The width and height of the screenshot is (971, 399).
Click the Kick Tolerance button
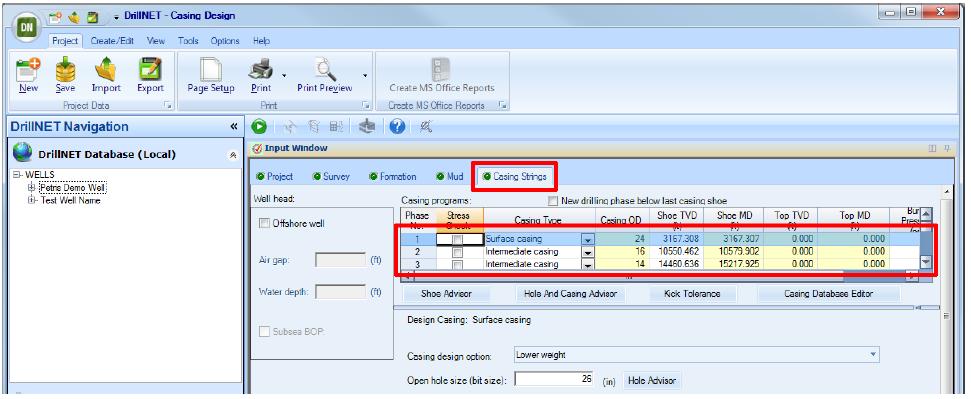[x=692, y=294]
